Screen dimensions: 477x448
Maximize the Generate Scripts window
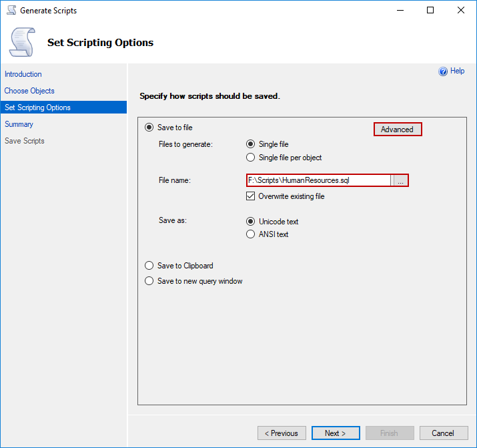[x=430, y=11]
